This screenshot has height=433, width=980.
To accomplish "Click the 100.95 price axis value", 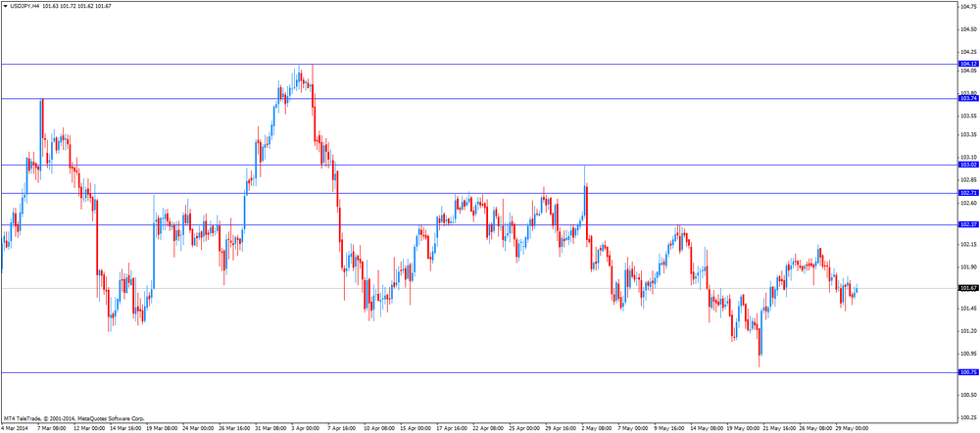I will click(969, 354).
